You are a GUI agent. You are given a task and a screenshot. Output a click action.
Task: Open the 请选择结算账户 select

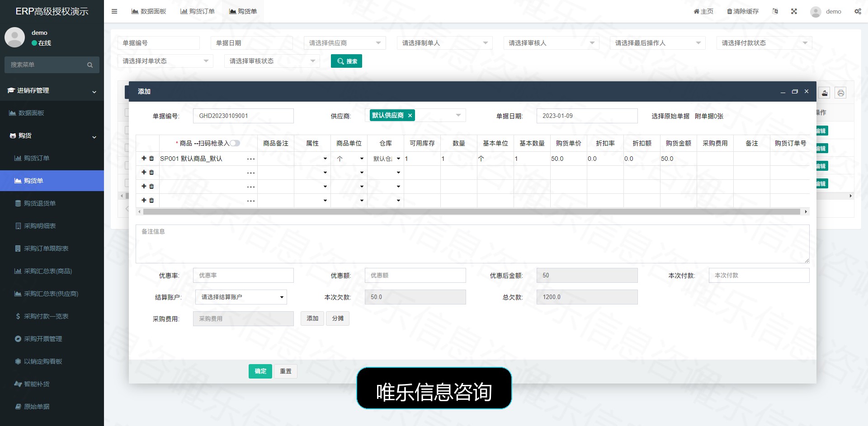click(241, 297)
